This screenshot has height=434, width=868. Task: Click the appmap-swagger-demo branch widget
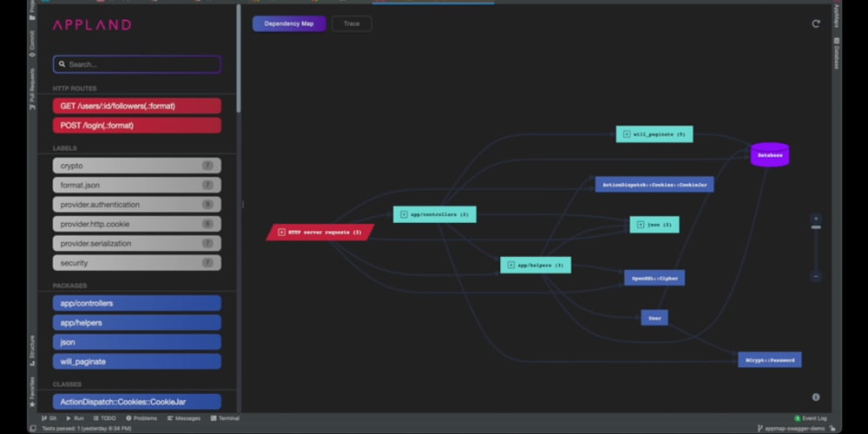(x=792, y=429)
